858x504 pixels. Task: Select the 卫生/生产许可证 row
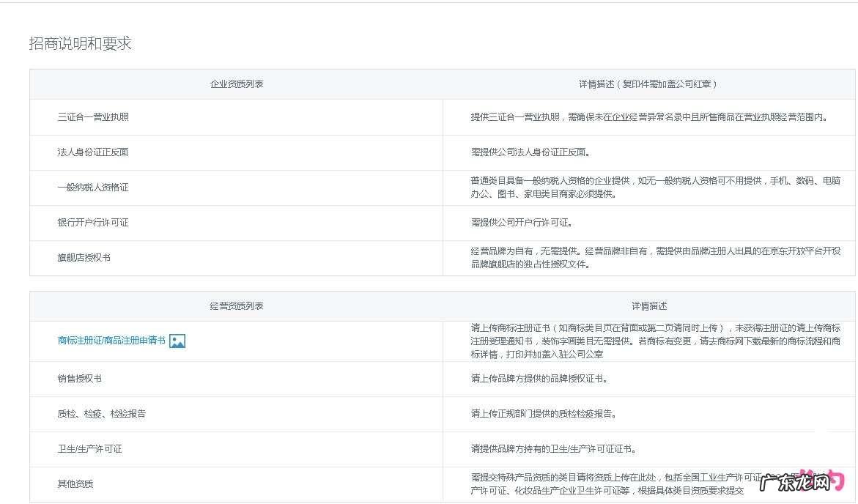point(88,448)
